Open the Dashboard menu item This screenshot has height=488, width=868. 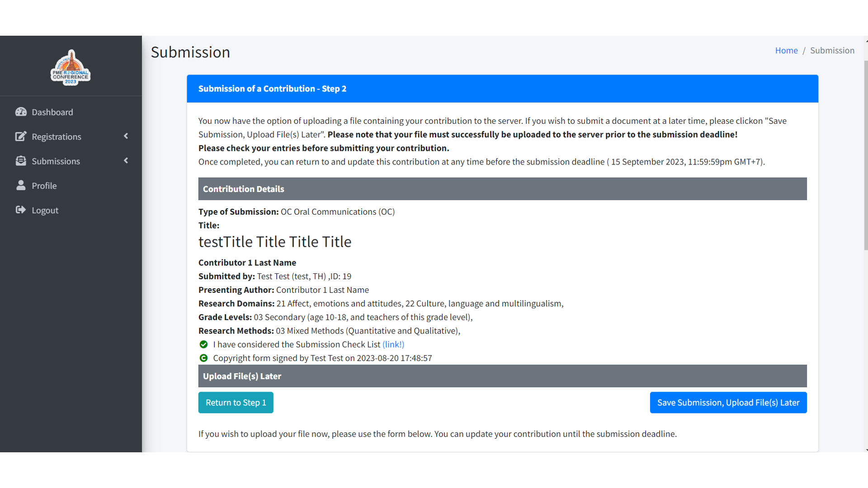pos(52,112)
